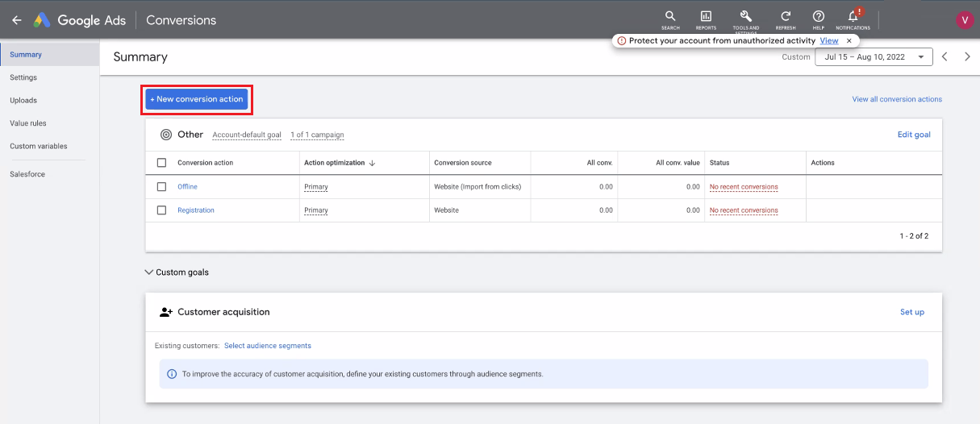Sort by Action optimization arrow

pos(372,163)
